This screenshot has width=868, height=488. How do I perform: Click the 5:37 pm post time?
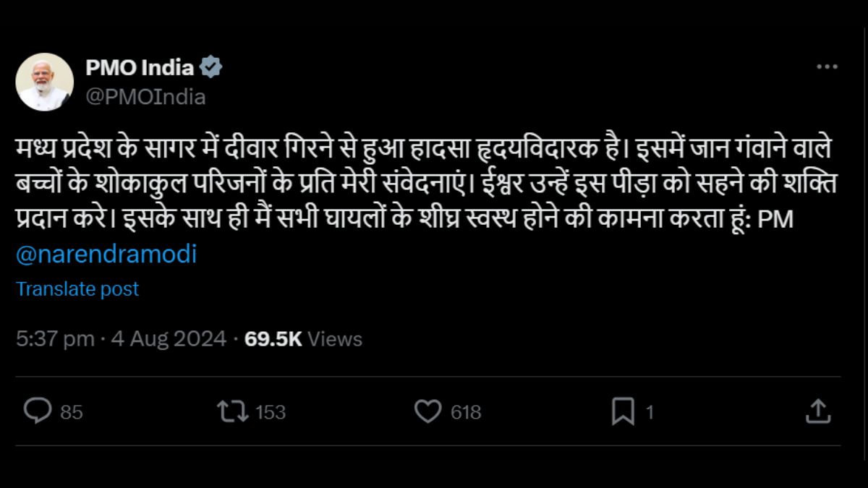click(x=55, y=339)
